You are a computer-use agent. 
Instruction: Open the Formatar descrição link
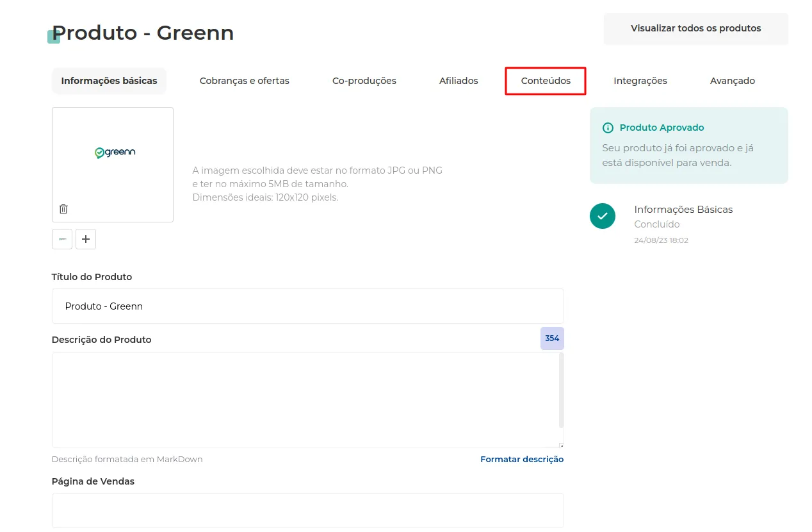coord(522,459)
